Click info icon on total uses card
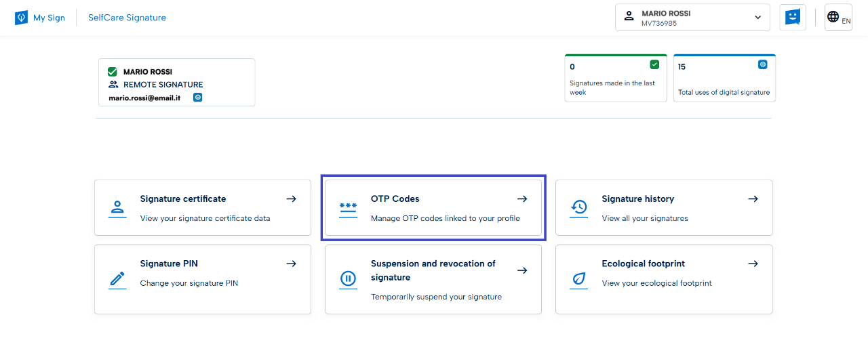Screen dimensions: 868x355 (762, 64)
